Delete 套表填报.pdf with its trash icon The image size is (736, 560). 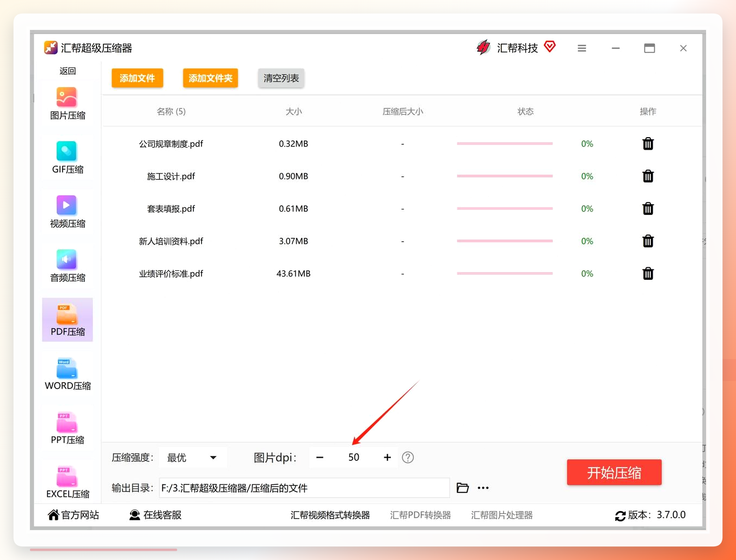(648, 208)
